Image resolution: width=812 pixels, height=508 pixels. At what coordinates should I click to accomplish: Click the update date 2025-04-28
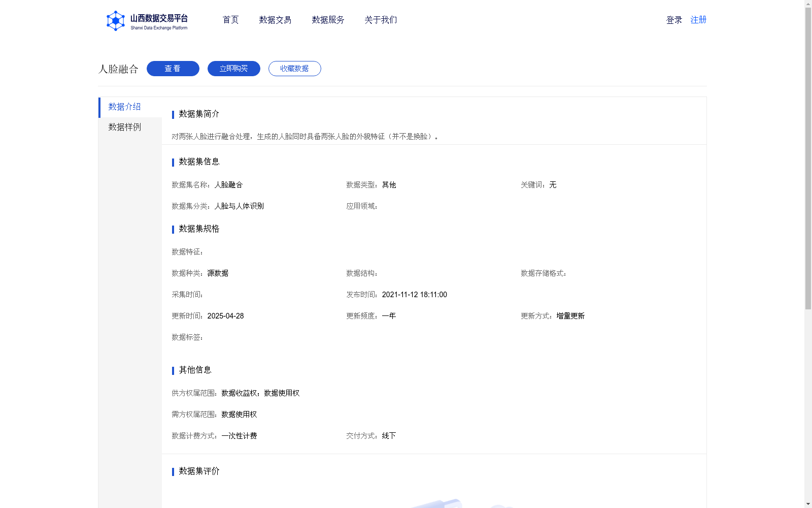click(225, 316)
